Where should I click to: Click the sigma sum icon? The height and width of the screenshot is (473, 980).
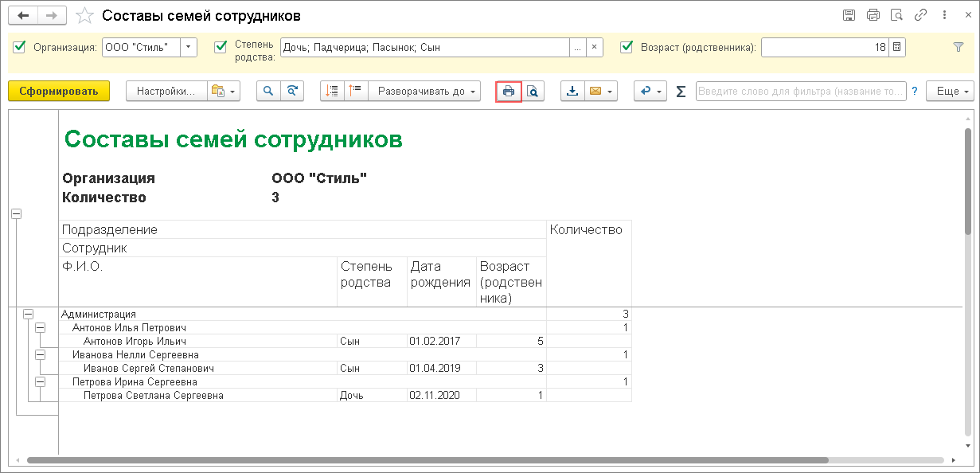681,92
